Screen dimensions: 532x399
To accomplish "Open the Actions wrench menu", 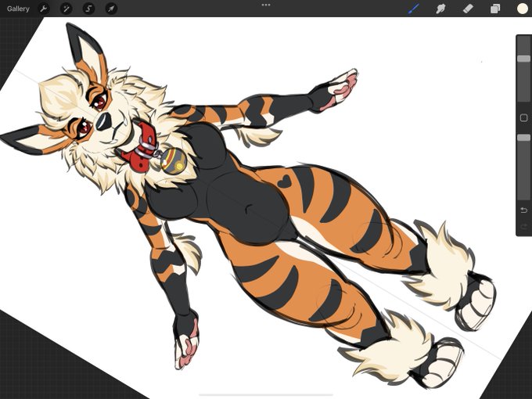I will pos(44,9).
